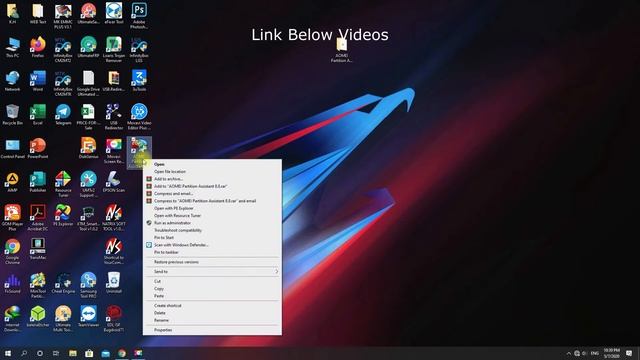Select the TransMac desktop shortcut
Screen dimensions: 640x360
point(38,249)
